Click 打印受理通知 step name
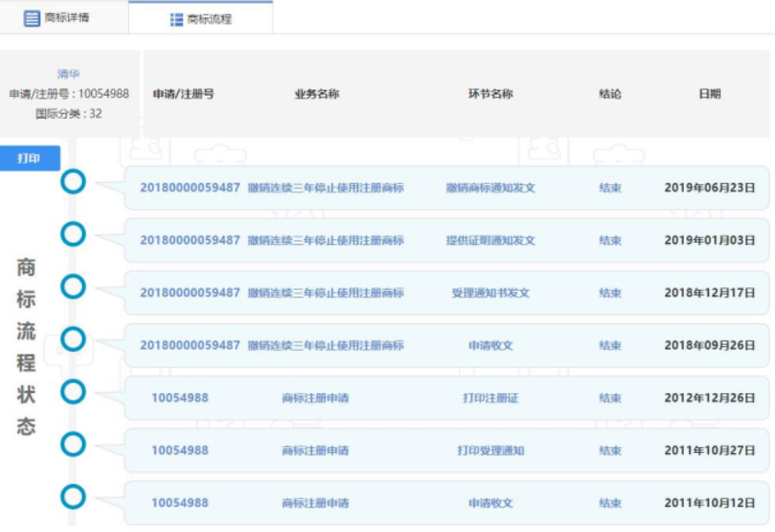775x532 pixels. tap(490, 450)
